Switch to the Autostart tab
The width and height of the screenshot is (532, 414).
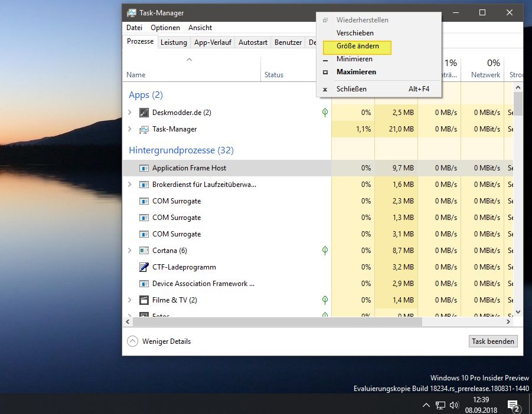(253, 42)
